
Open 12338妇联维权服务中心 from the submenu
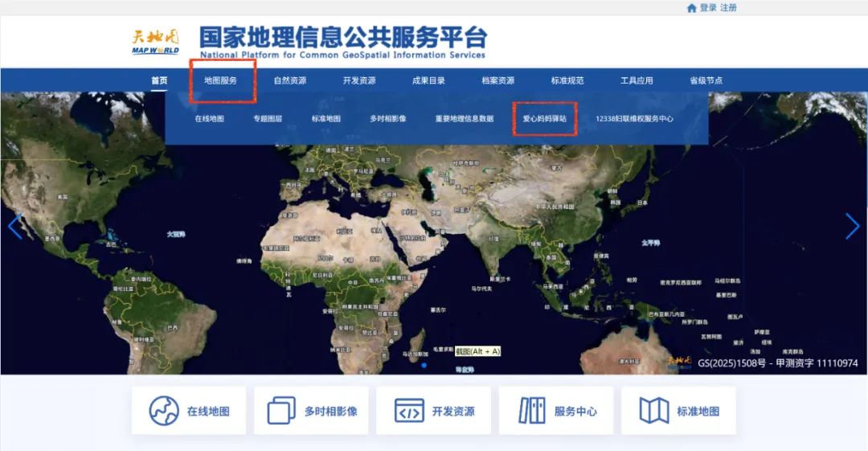pyautogui.click(x=634, y=118)
